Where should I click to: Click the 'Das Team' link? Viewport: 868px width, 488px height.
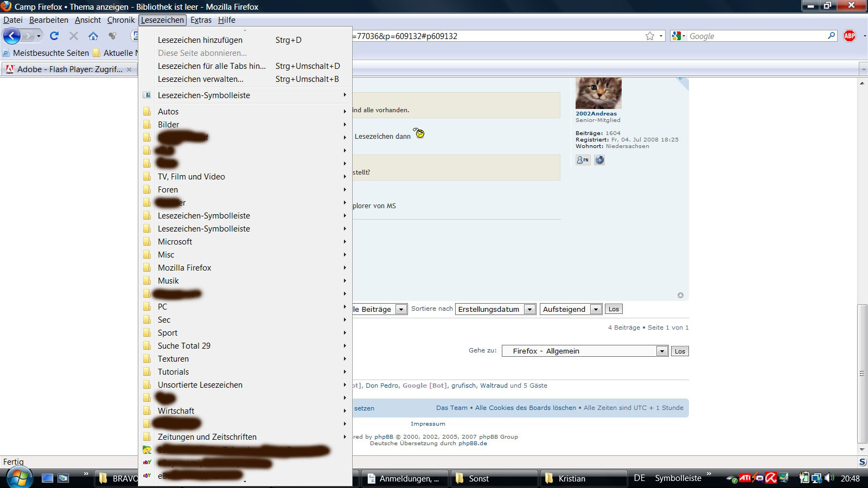click(x=452, y=408)
